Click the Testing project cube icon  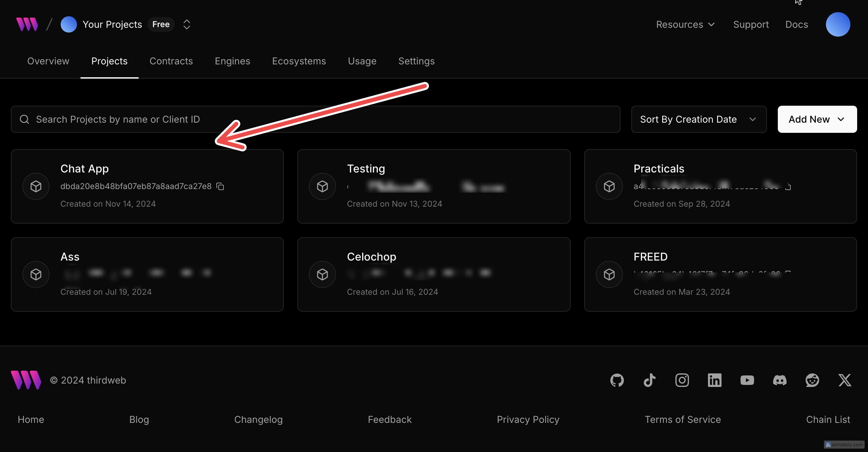322,186
